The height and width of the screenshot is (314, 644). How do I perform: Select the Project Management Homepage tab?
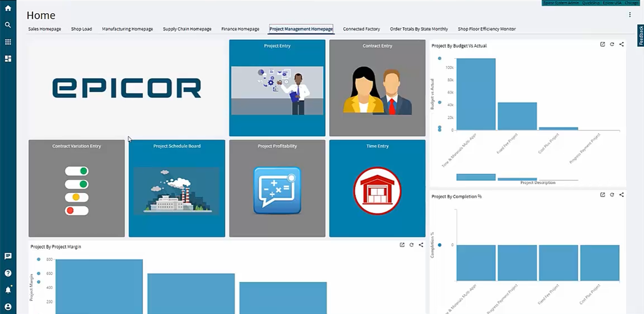(301, 29)
